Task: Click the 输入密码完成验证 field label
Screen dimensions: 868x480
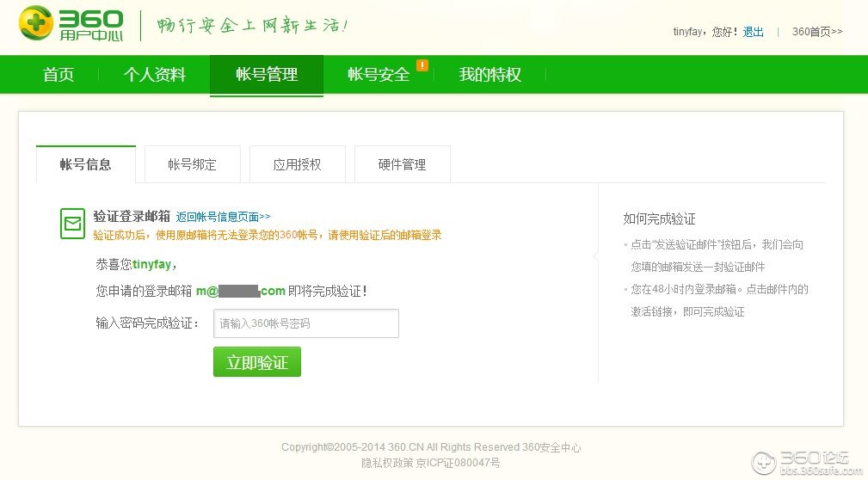Action: point(148,323)
